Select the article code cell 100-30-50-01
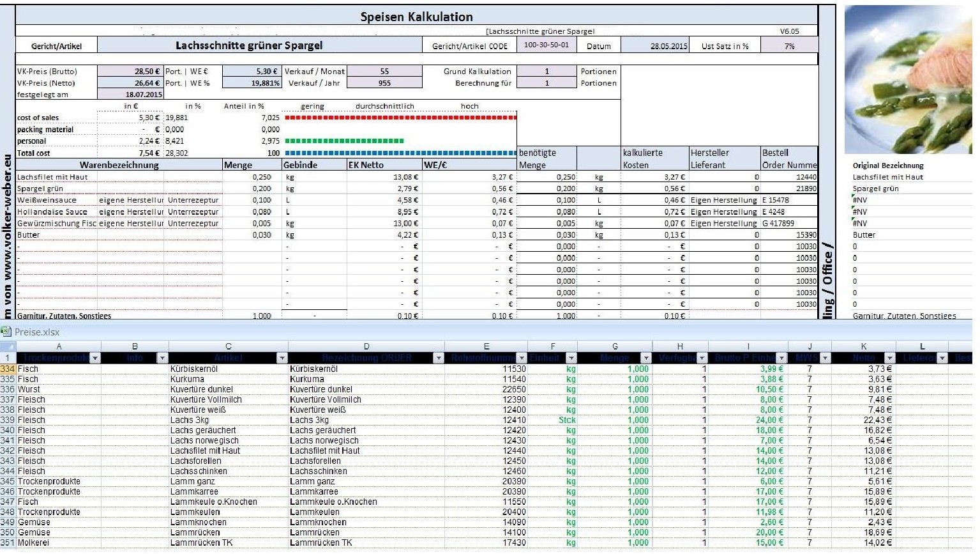 (546, 45)
